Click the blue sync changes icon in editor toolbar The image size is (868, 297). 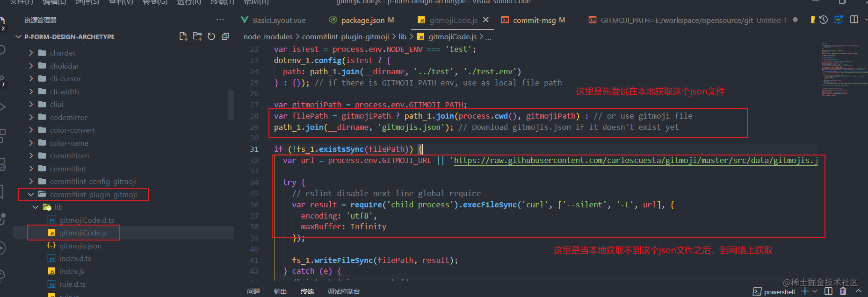tap(839, 20)
